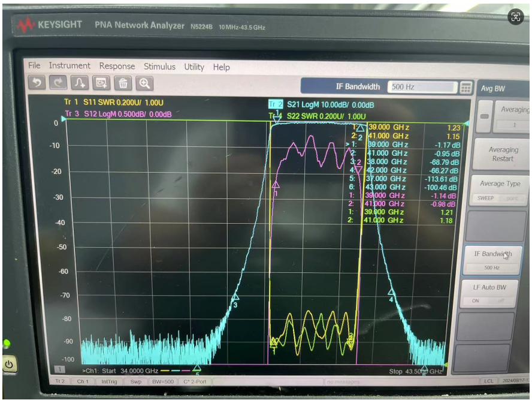
Task: Click the IntTrig status bar entry
Action: click(x=109, y=381)
